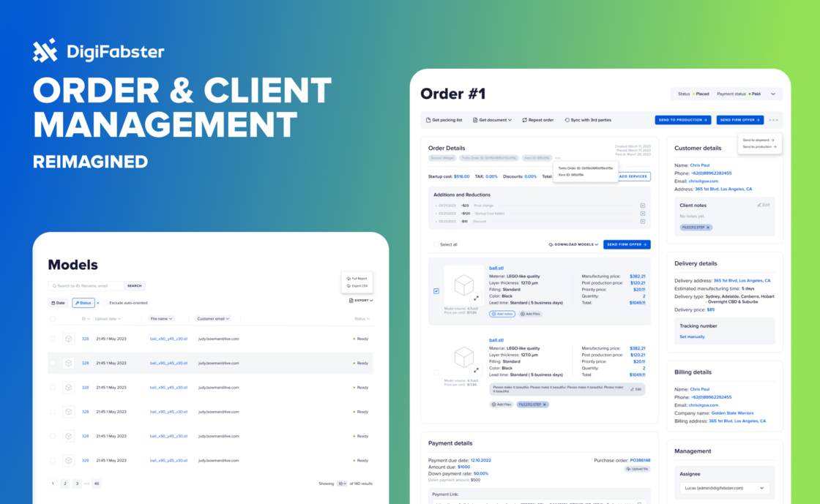This screenshot has height=504, width=820.
Task: Click Sync with 3rd parties icon
Action: click(567, 120)
